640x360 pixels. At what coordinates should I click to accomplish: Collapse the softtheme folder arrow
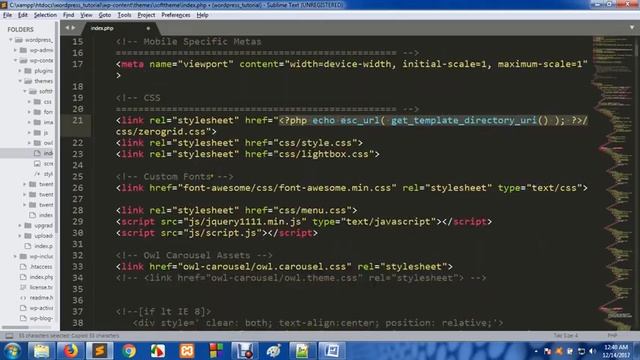click(x=25, y=91)
